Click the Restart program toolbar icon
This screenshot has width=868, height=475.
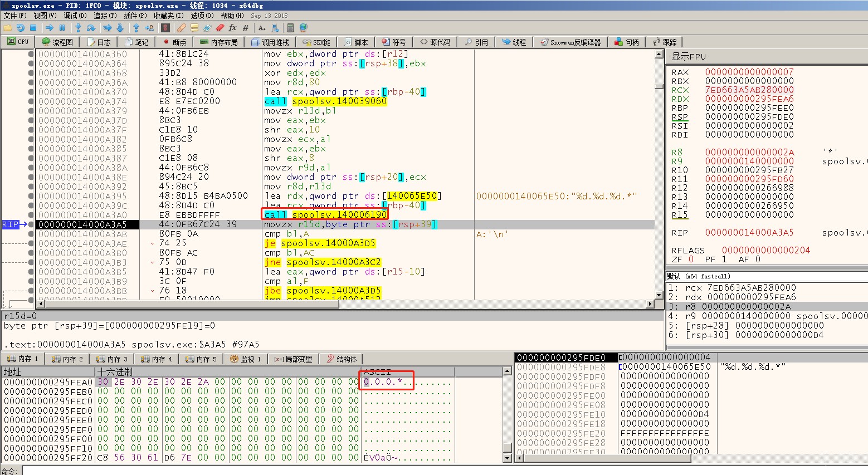pos(20,28)
